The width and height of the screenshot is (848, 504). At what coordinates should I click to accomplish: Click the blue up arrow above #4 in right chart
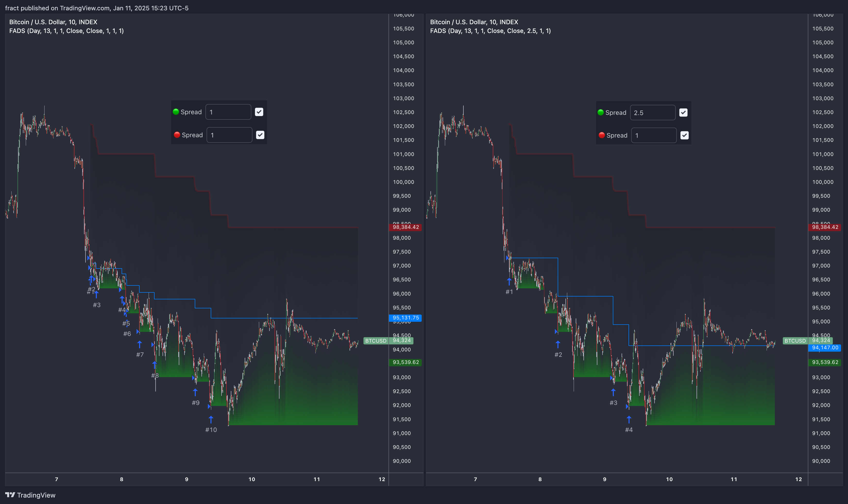point(629,419)
